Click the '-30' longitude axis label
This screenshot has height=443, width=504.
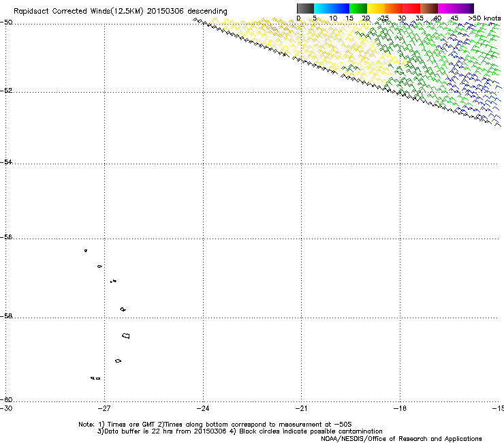click(x=6, y=408)
